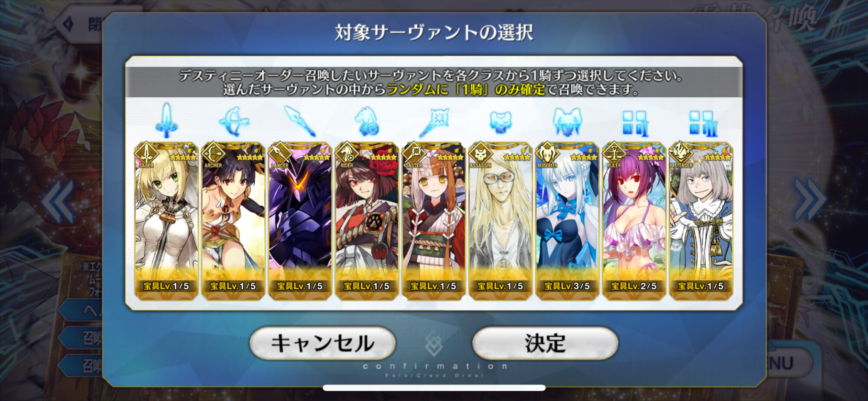Open the Archer servant card
The height and width of the screenshot is (401, 868).
click(x=233, y=221)
